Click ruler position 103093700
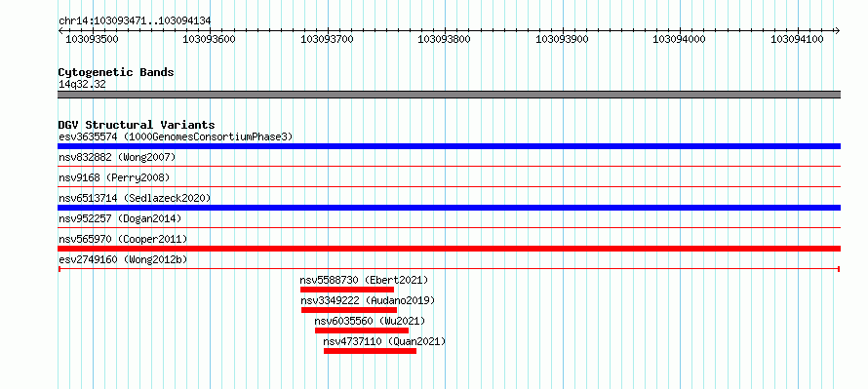868x389 pixels. pyautogui.click(x=327, y=39)
